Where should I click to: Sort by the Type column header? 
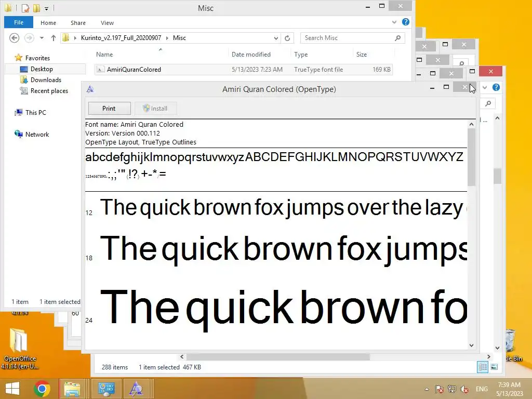tap(301, 54)
